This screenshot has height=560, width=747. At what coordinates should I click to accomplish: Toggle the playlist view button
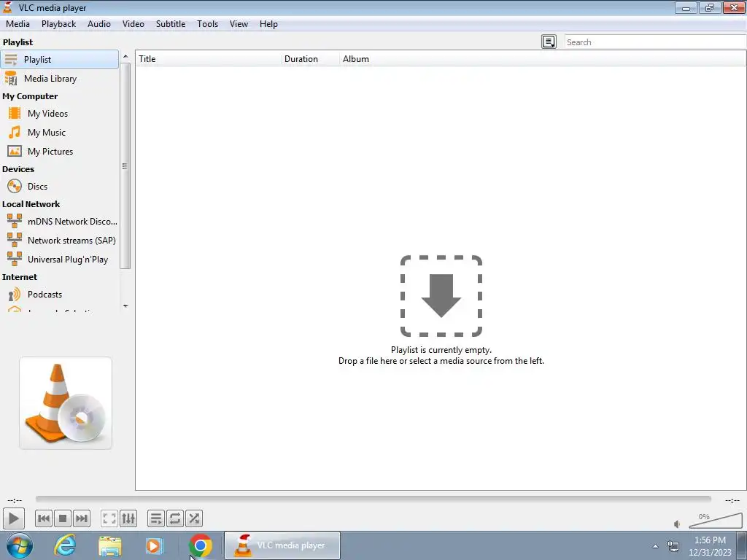click(156, 518)
